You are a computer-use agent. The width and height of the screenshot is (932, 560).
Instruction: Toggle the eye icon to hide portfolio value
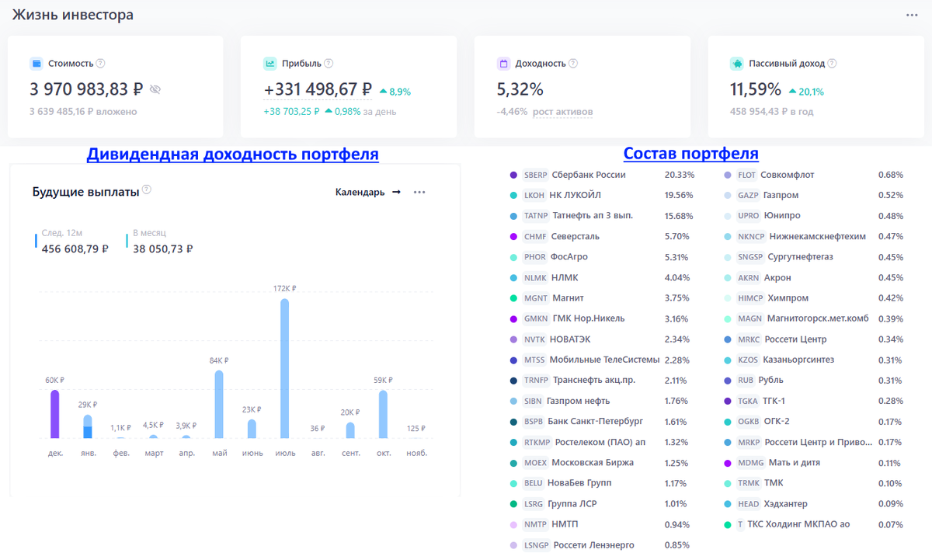pos(155,90)
